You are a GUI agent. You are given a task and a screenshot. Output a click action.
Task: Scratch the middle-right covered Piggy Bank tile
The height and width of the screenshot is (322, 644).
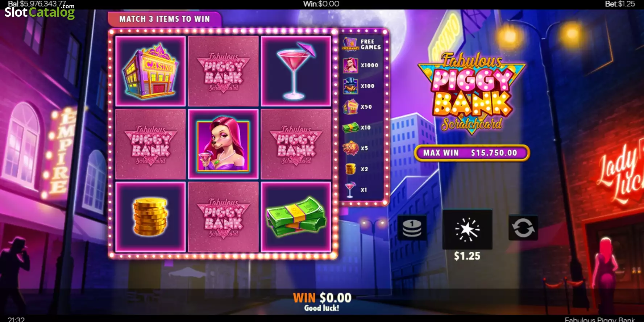click(296, 144)
